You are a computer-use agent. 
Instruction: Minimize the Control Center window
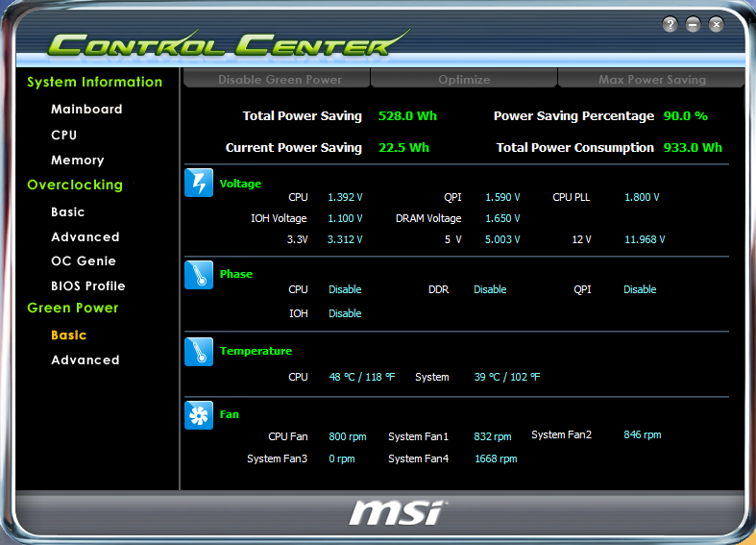click(x=694, y=25)
